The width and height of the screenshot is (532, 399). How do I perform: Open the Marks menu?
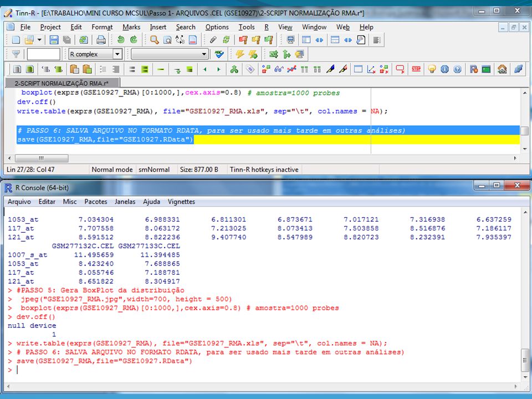(x=131, y=27)
